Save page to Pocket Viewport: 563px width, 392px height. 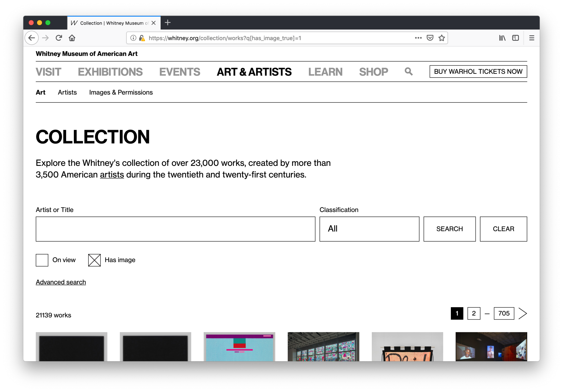click(430, 38)
